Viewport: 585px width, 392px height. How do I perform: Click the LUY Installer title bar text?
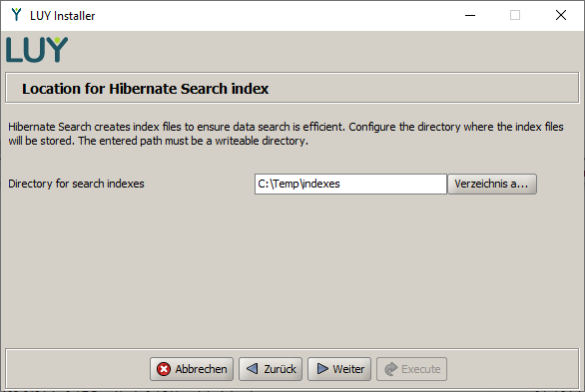(63, 16)
